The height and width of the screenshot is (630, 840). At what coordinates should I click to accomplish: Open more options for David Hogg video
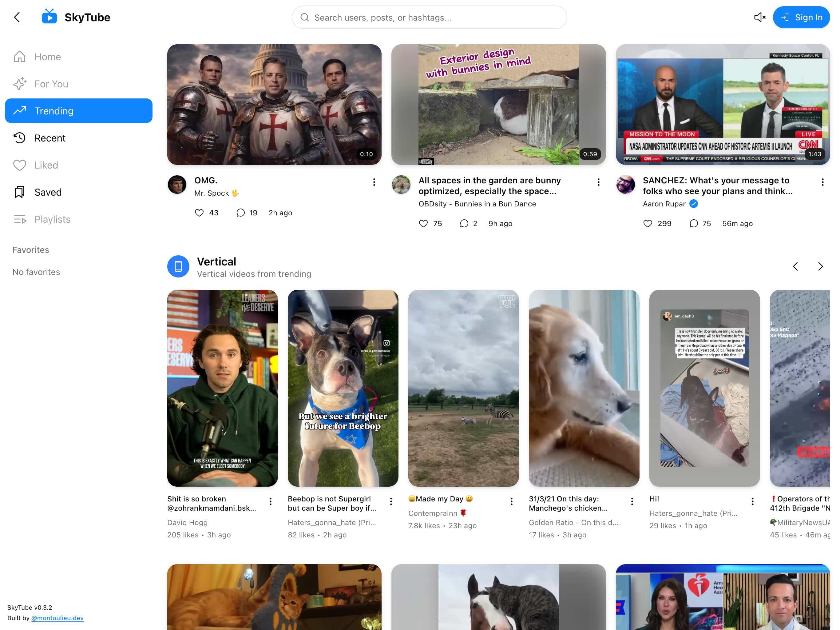(x=270, y=501)
